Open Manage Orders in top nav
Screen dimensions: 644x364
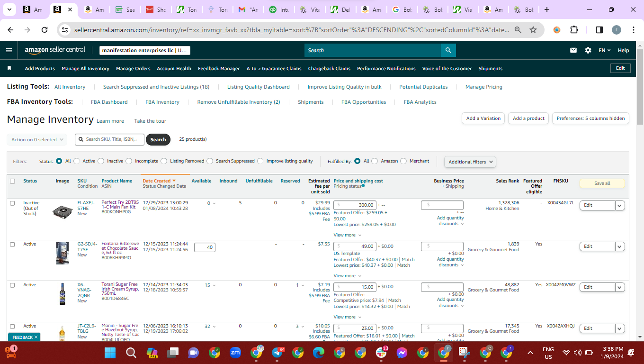point(133,69)
